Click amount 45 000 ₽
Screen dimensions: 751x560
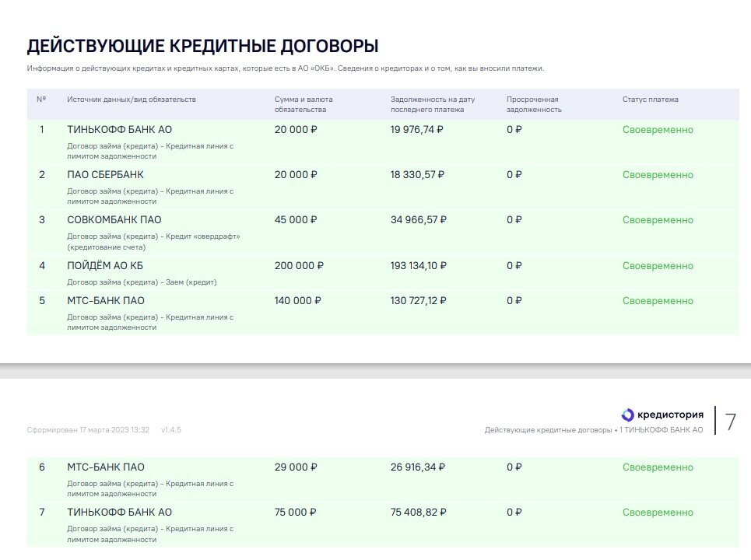(x=296, y=219)
